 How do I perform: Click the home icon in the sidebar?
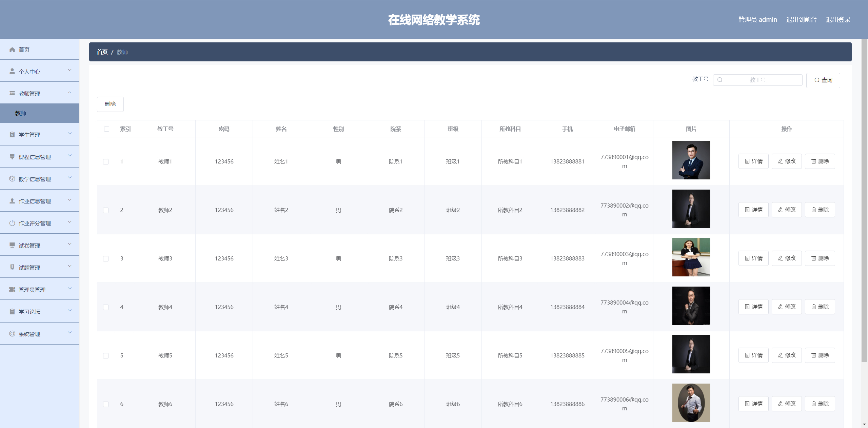click(x=12, y=50)
